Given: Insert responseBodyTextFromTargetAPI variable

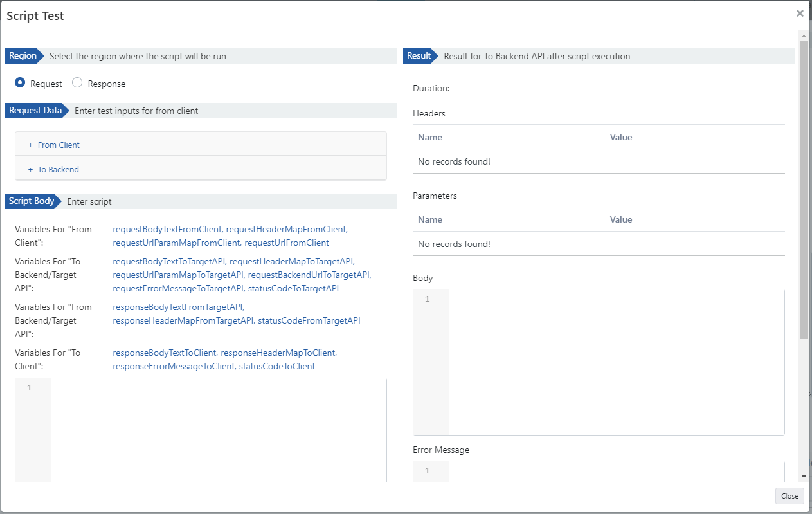Looking at the screenshot, I should click(x=178, y=307).
